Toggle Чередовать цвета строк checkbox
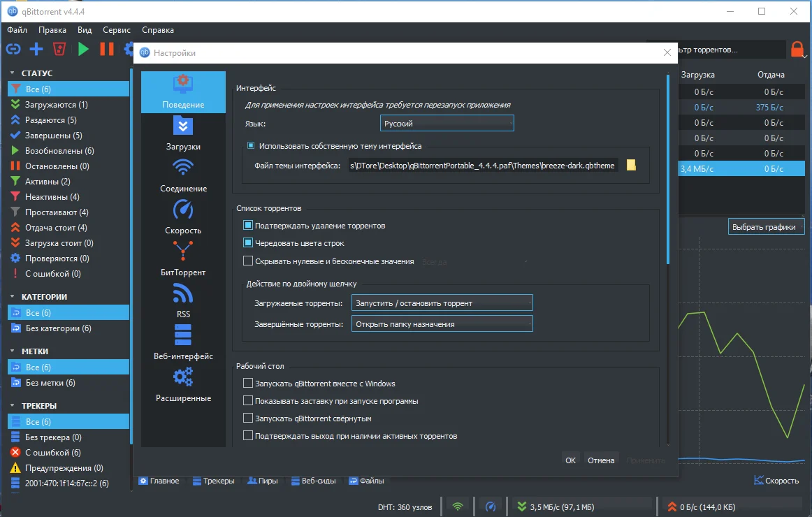The width and height of the screenshot is (812, 517). (248, 242)
